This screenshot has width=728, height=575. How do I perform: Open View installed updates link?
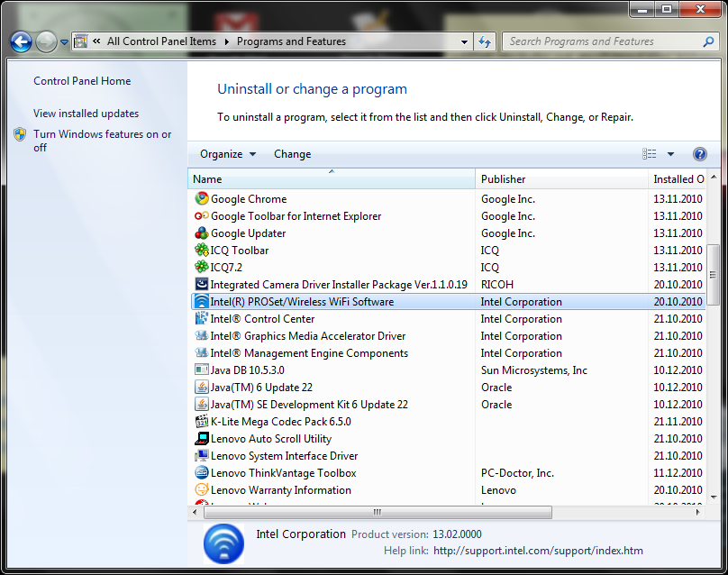(86, 114)
